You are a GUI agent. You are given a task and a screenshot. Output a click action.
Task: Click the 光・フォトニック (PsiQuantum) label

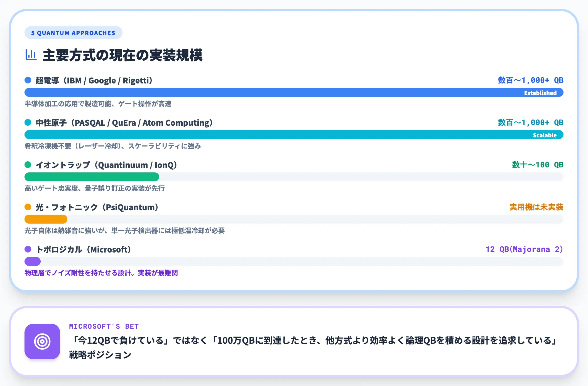(x=97, y=207)
